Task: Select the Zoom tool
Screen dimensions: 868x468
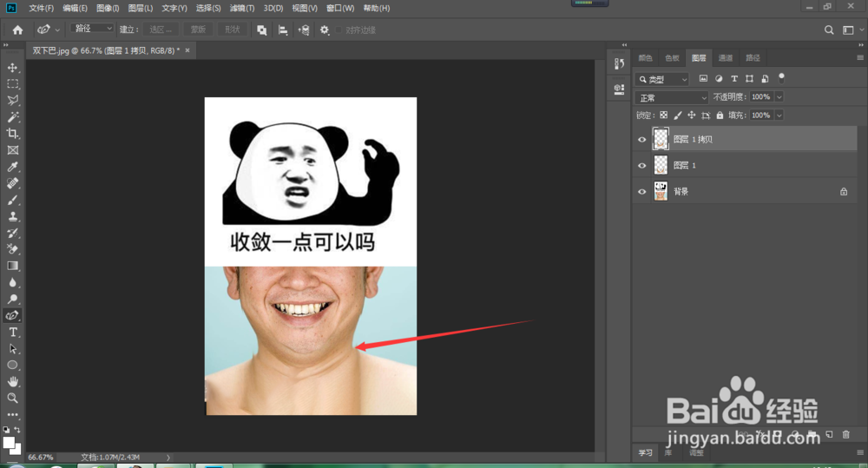Action: pyautogui.click(x=12, y=399)
